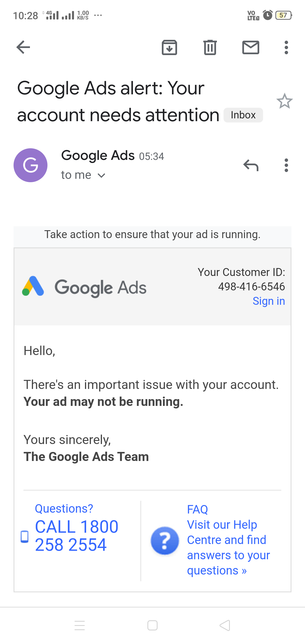This screenshot has width=305, height=644.
Task: Star this email
Action: pos(285,102)
